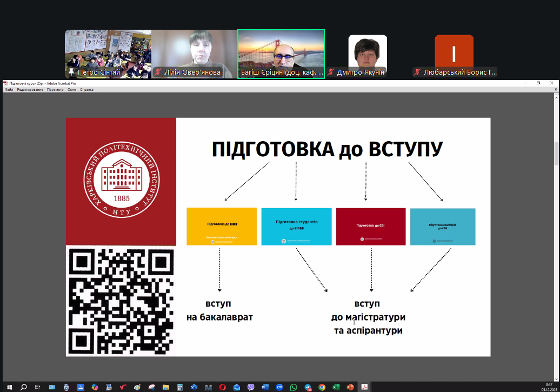The height and width of the screenshot is (392, 560).
Task: Open WhatsApp from the taskbar
Action: [x=294, y=387]
